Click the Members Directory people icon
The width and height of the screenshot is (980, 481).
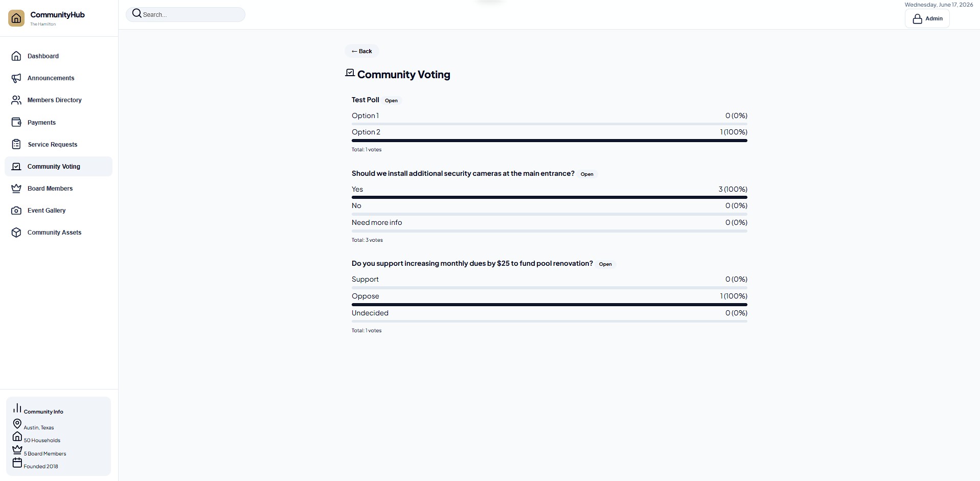(x=16, y=100)
